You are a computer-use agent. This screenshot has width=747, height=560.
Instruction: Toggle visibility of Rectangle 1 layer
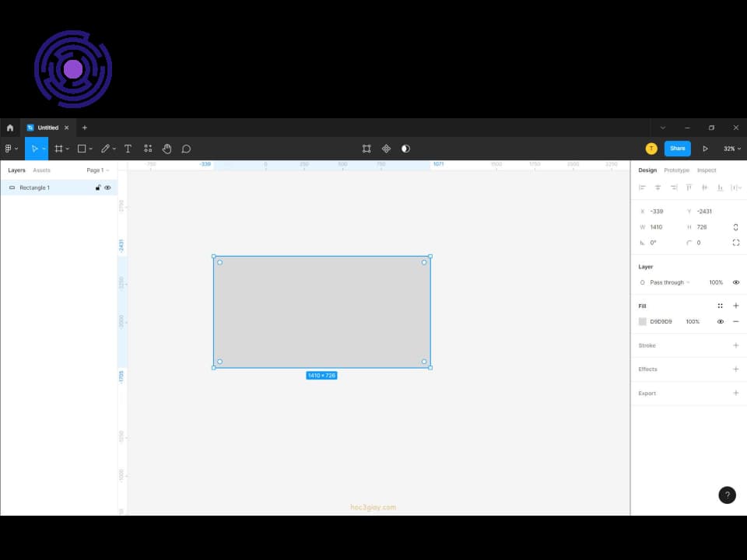pos(107,187)
